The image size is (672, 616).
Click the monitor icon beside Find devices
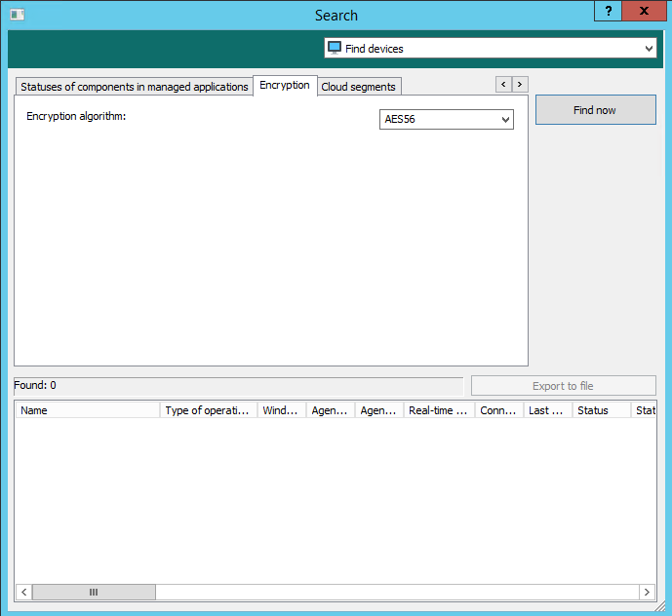335,48
